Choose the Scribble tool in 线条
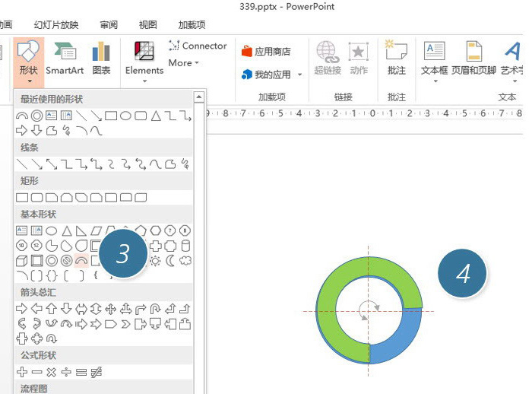Image resolution: width=532 pixels, height=394 pixels. point(185,164)
